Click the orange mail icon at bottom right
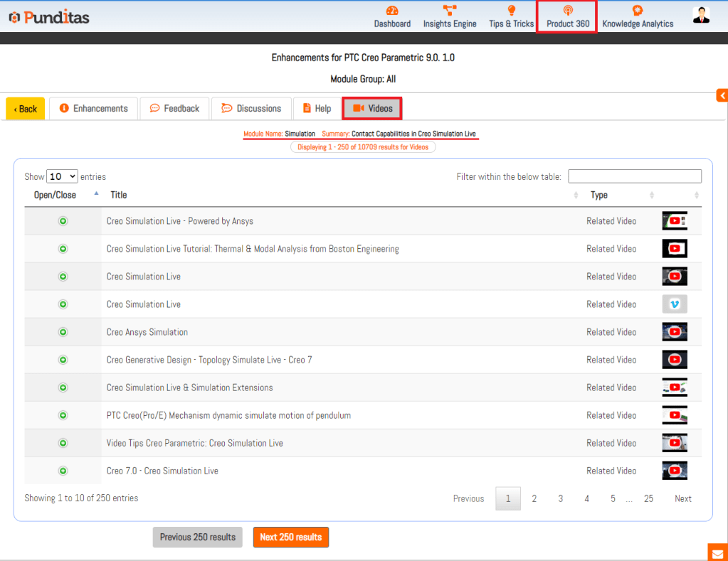This screenshot has height=561, width=728. [717, 552]
